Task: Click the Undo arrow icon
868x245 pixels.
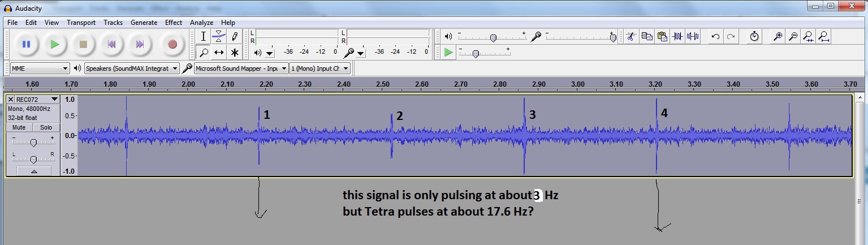Action: [x=715, y=37]
